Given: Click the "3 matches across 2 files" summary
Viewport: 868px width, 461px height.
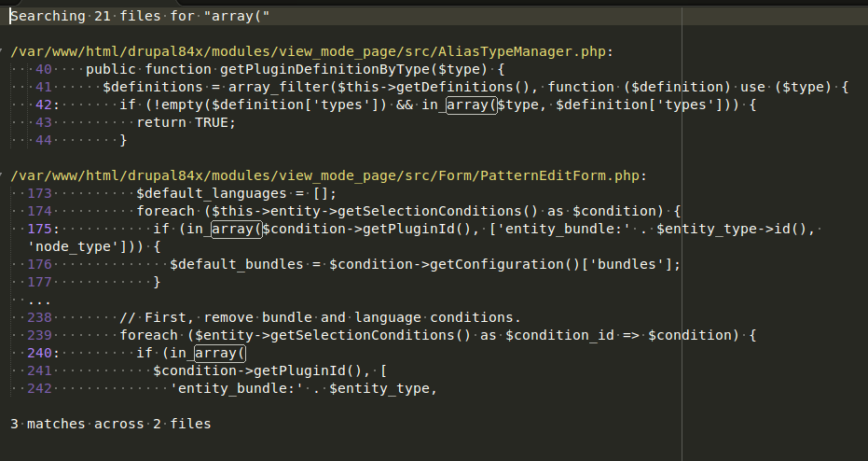Looking at the screenshot, I should pyautogui.click(x=111, y=424).
